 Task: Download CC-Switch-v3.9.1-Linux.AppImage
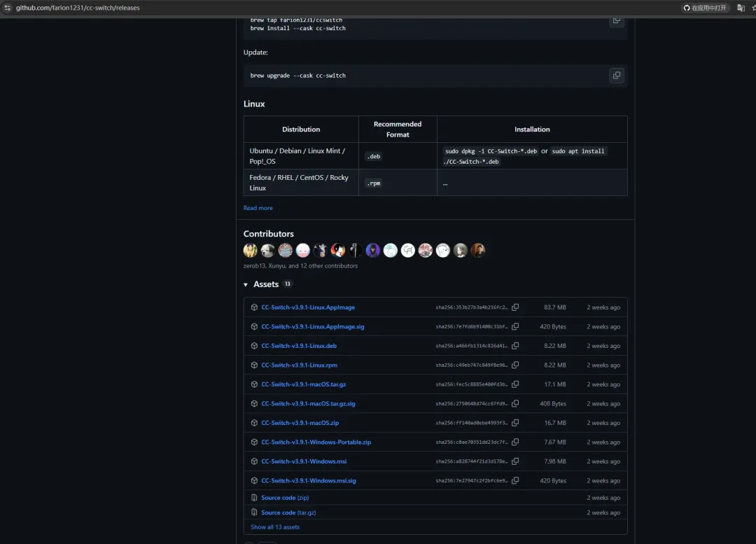click(308, 307)
